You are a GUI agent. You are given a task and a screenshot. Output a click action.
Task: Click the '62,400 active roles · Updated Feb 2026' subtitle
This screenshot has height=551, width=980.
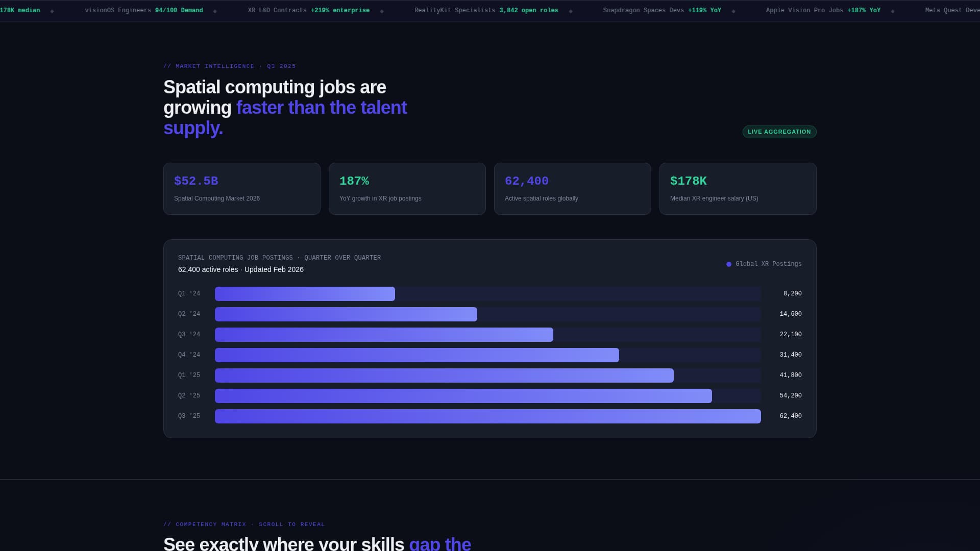(x=241, y=269)
